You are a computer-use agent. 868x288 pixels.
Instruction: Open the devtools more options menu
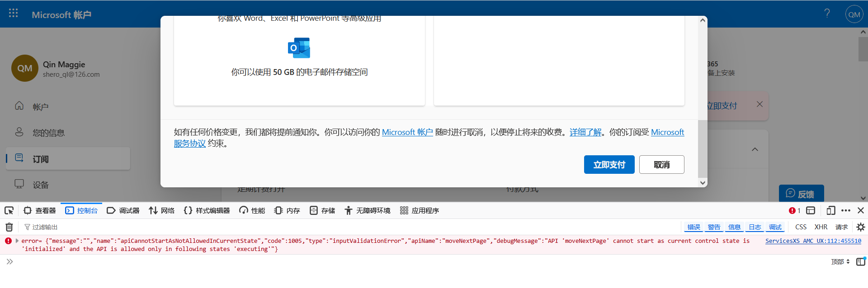point(846,211)
